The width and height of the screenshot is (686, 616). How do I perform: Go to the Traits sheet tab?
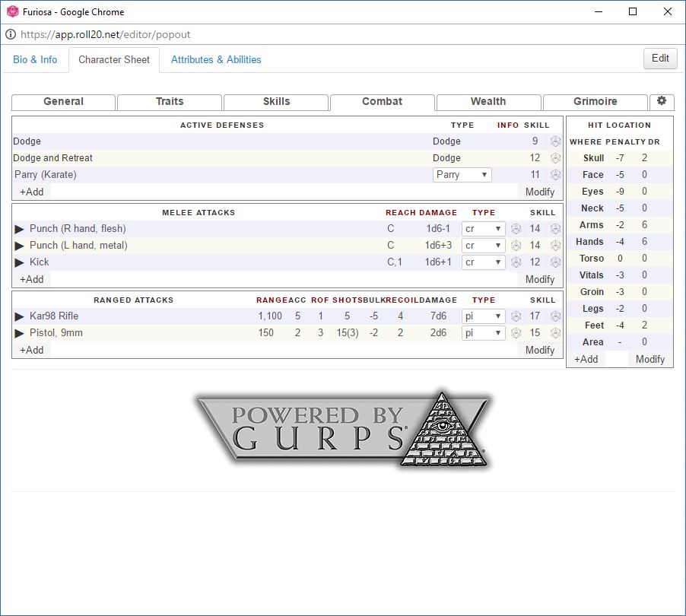[x=170, y=101]
